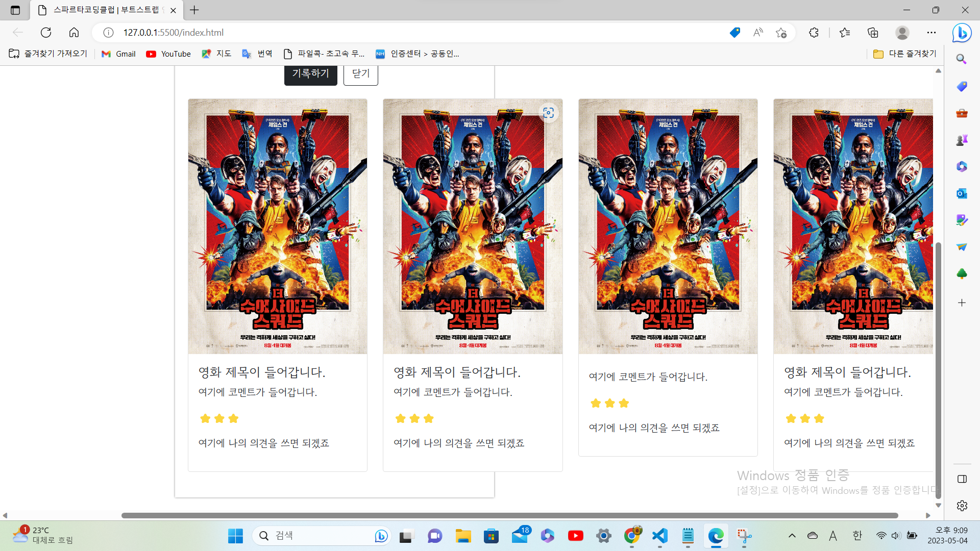Open the Collections icon
The width and height of the screenshot is (980, 551).
pyautogui.click(x=873, y=33)
